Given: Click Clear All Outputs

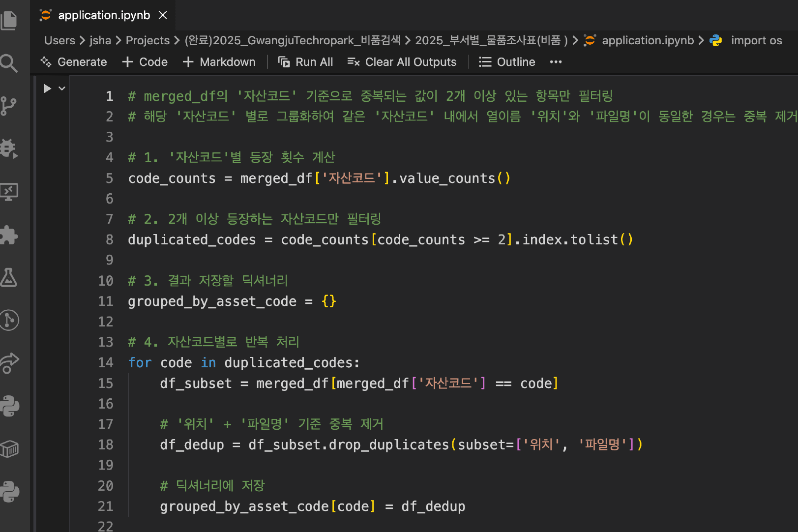Looking at the screenshot, I should pyautogui.click(x=402, y=62).
